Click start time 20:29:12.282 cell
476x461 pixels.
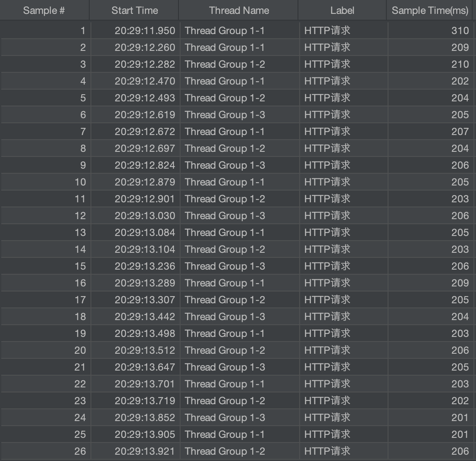pyautogui.click(x=145, y=64)
